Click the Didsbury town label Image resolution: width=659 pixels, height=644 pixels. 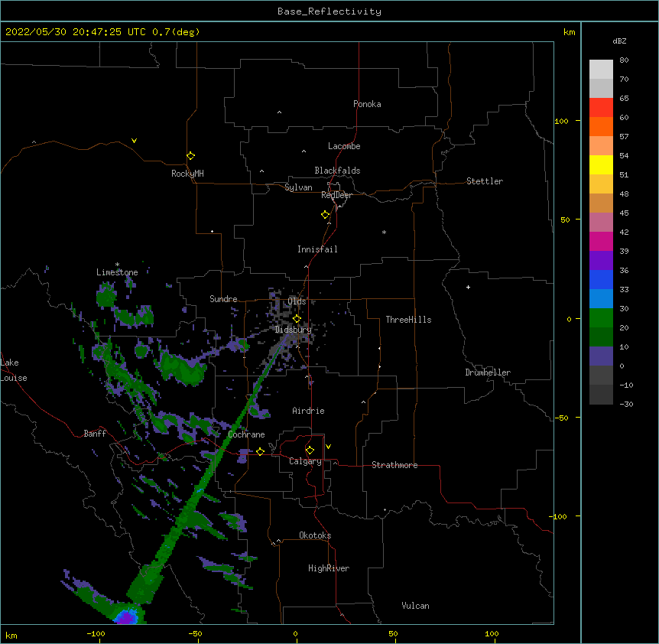point(294,330)
